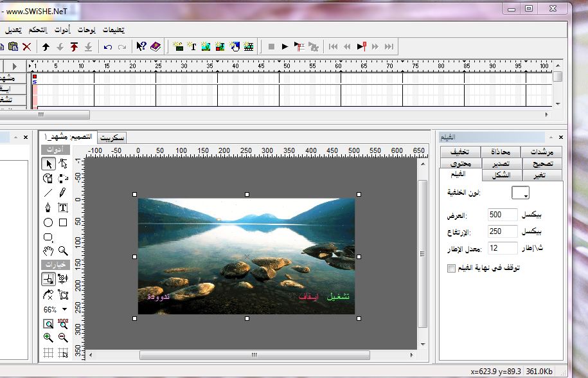Select the Text tool in toolbox
The width and height of the screenshot is (588, 378).
[63, 208]
